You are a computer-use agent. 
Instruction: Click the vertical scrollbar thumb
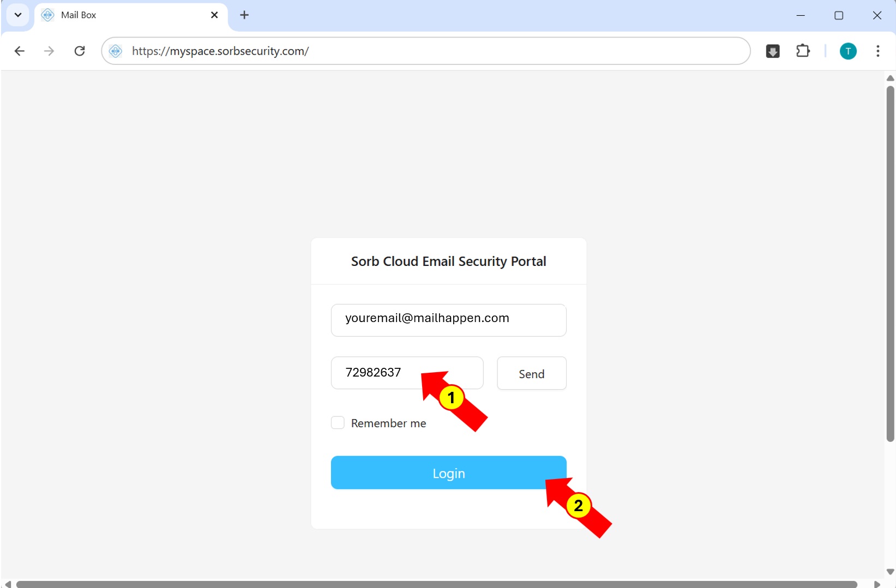[890, 262]
